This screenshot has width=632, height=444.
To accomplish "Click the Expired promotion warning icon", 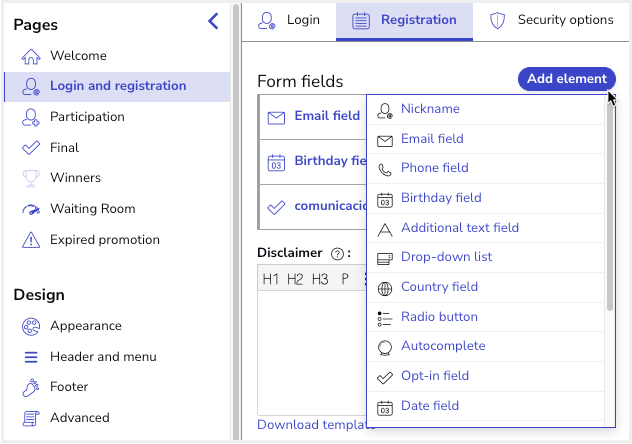I will [x=31, y=240].
